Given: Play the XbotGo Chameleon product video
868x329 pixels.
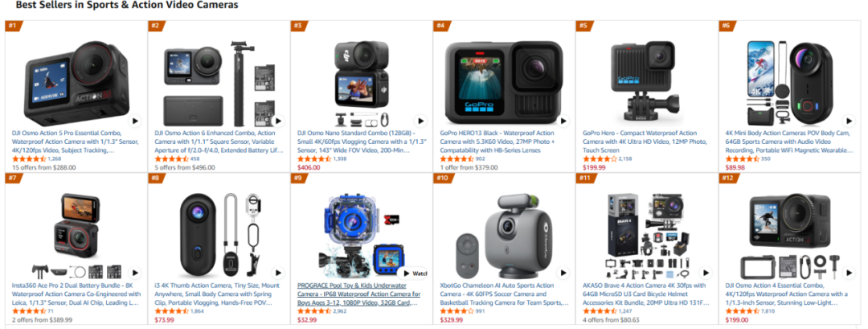Looking at the screenshot, I should point(563,273).
